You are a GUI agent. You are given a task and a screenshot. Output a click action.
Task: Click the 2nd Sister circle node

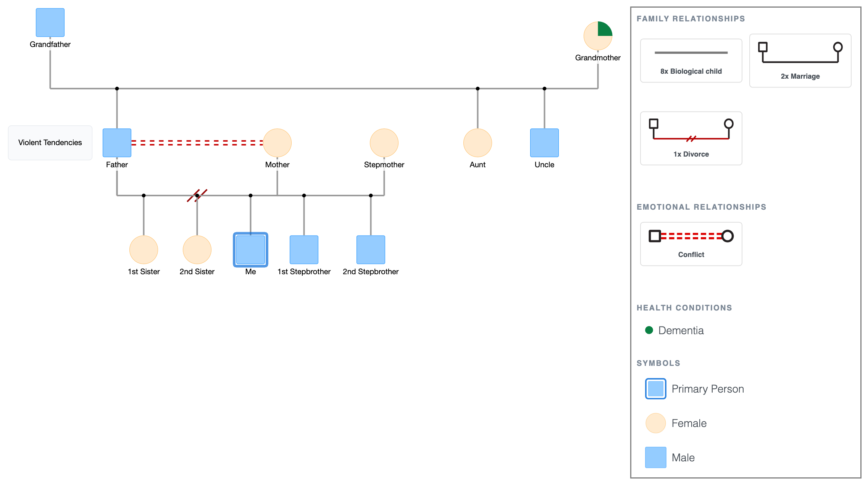[197, 250]
